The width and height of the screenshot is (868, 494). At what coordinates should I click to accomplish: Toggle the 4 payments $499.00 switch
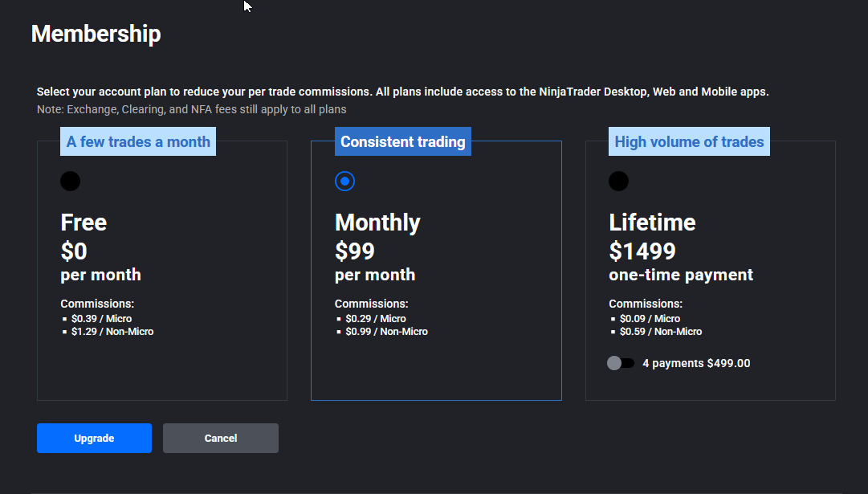pos(621,363)
